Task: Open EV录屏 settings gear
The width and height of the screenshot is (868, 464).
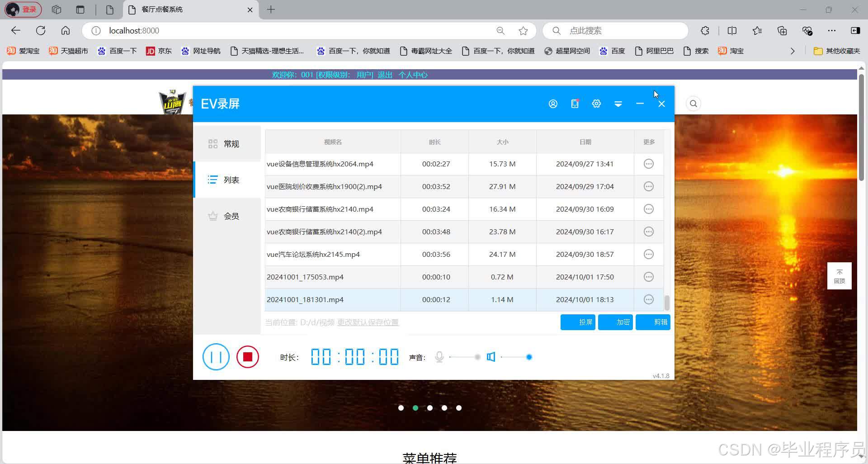Action: 596,104
